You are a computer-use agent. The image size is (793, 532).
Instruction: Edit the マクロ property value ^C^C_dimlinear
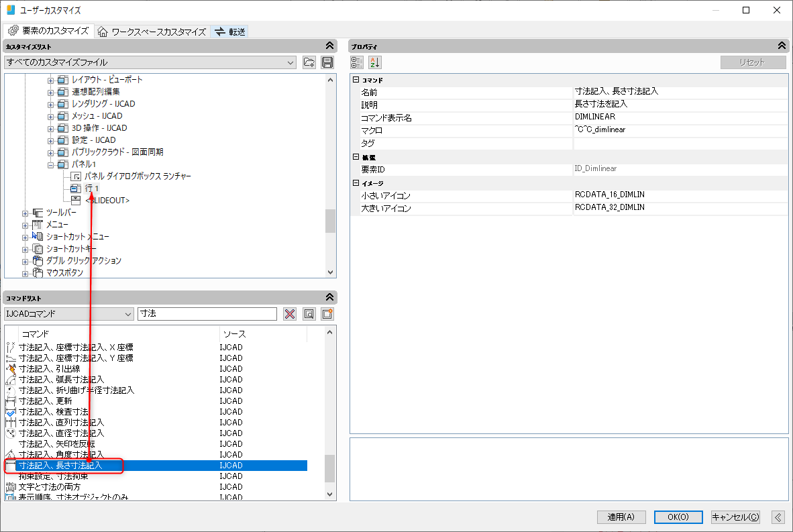tap(680, 130)
